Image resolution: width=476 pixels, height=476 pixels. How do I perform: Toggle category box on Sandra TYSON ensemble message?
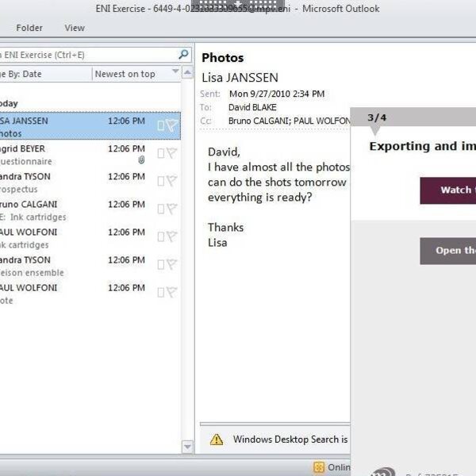161,265
